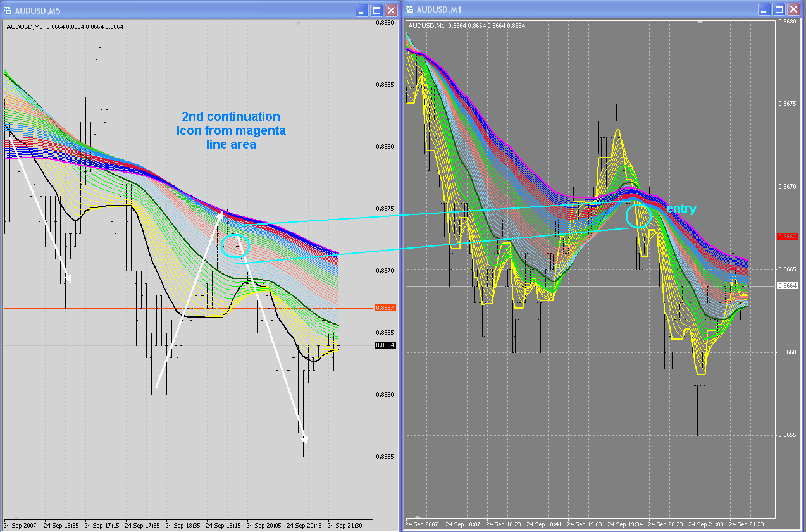Screen dimensions: 806x532
Task: Click the gray triangle marker at the M1 chart bottom
Action: (417, 517)
